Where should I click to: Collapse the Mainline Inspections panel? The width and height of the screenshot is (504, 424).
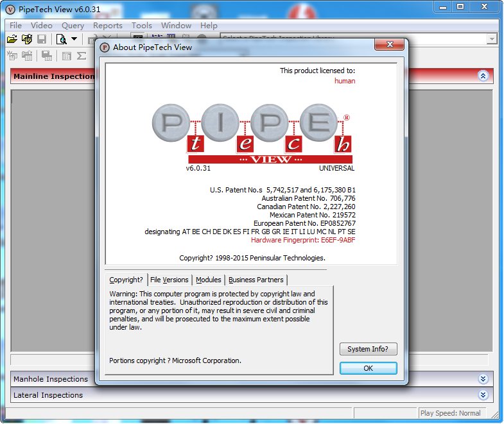coord(483,76)
